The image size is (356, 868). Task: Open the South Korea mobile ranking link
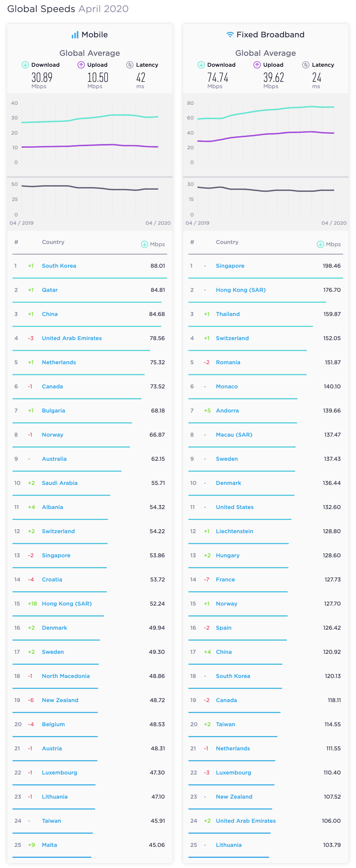coord(59,266)
